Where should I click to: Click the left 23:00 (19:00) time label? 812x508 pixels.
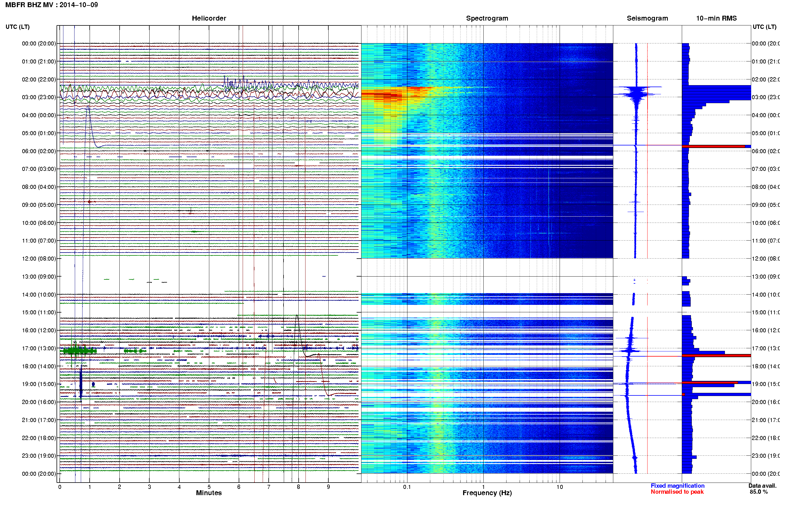tap(39, 456)
